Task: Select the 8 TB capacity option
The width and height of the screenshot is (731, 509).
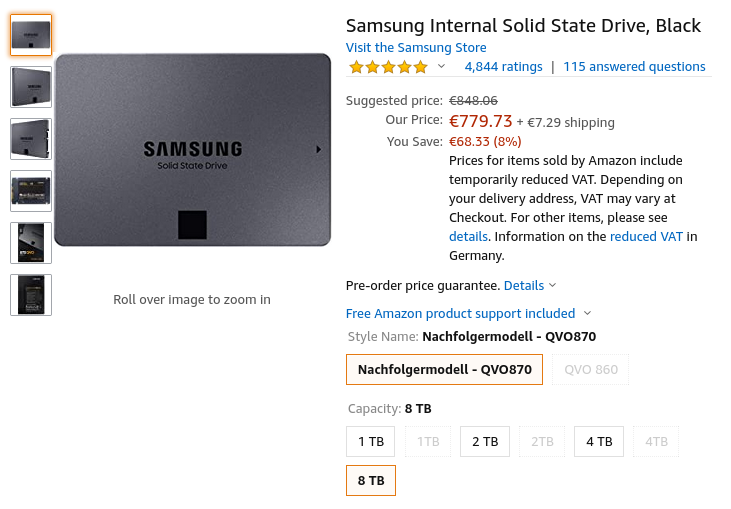Action: tap(370, 481)
